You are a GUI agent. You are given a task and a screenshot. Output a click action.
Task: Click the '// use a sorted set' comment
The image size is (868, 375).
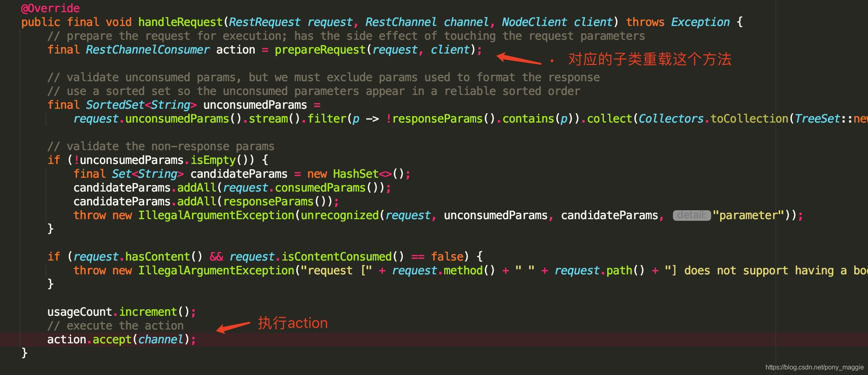314,91
